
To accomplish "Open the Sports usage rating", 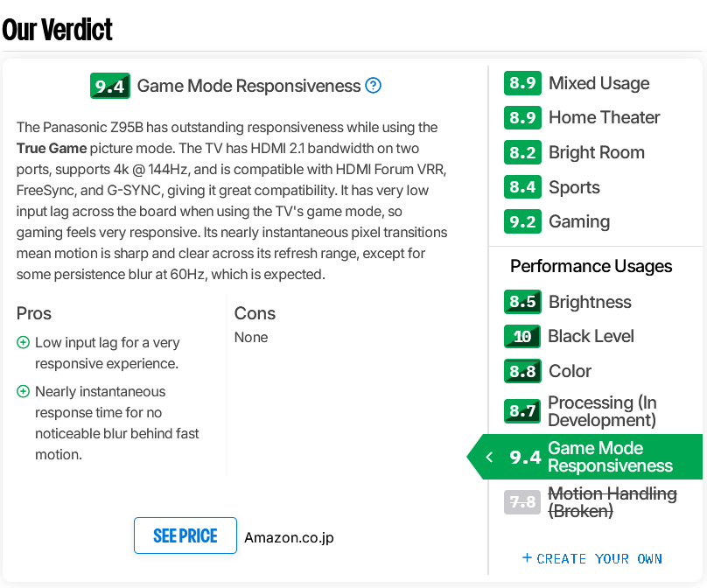I will [x=574, y=187].
